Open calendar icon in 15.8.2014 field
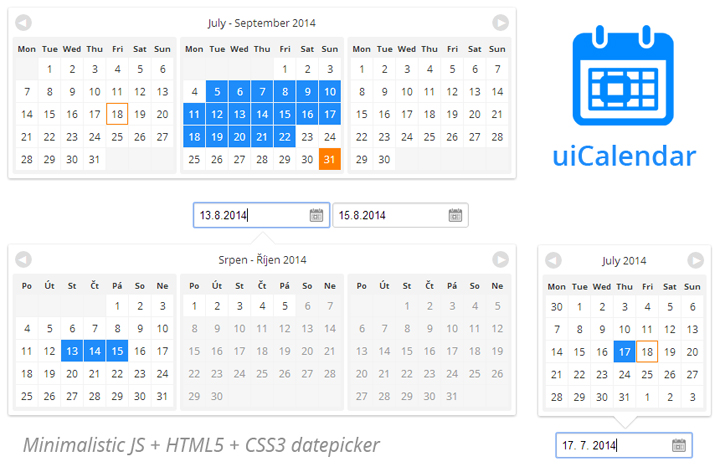This screenshot has height=472, width=720. point(455,215)
